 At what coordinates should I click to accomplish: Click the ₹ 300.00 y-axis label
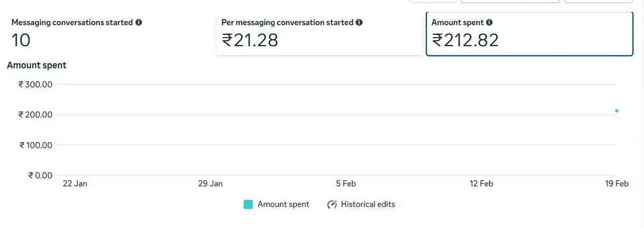pyautogui.click(x=35, y=84)
